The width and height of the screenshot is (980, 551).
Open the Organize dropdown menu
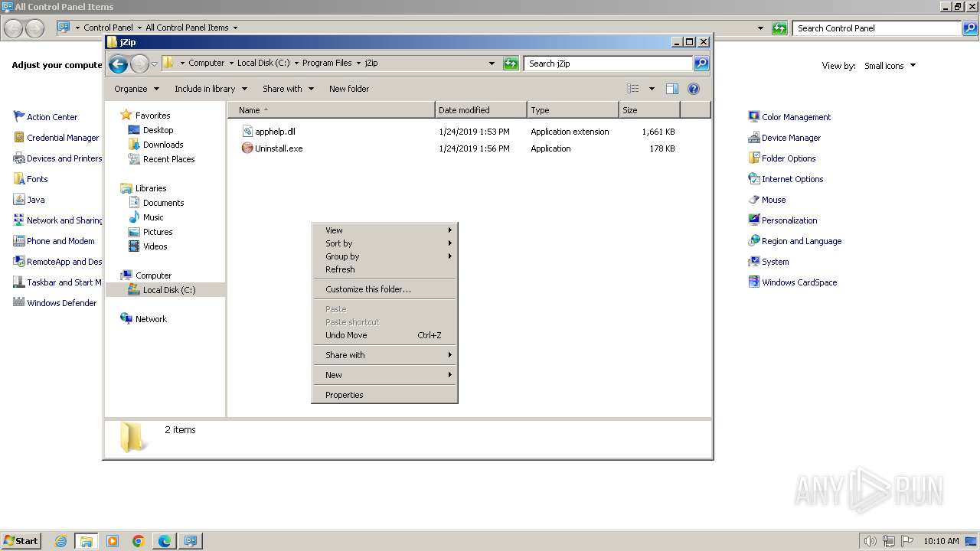tap(136, 89)
